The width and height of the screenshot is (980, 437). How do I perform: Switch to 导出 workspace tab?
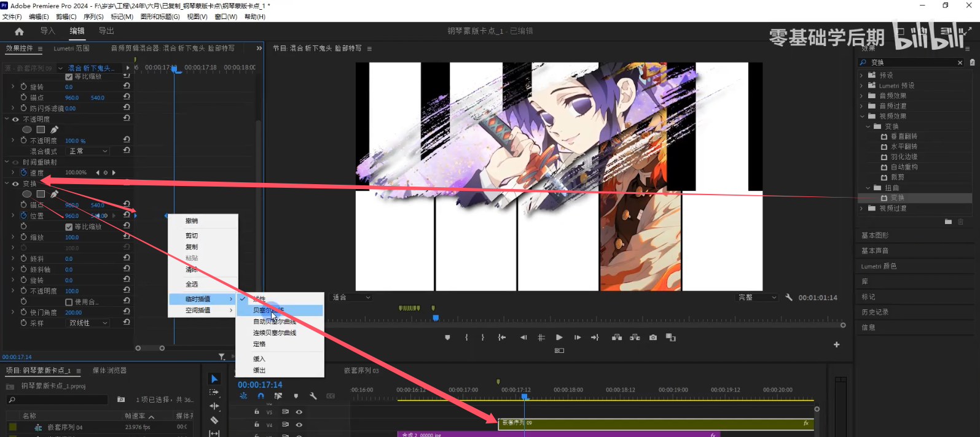click(106, 31)
